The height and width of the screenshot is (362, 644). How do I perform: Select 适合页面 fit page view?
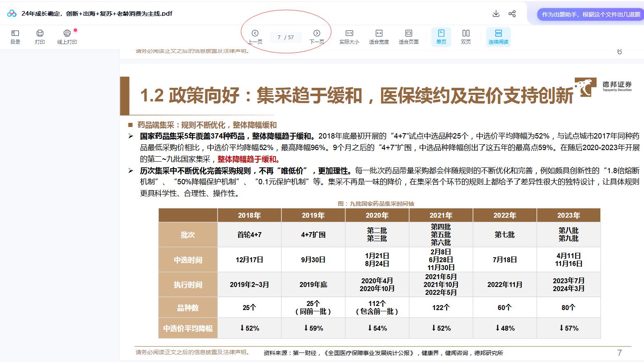(408, 36)
